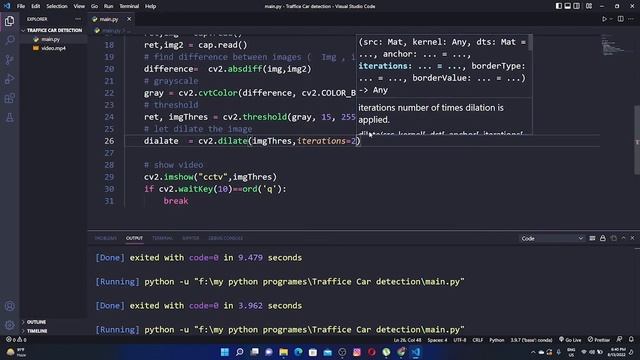This screenshot has height=360, width=640.
Task: Open the Testing flask view
Action: (9, 118)
